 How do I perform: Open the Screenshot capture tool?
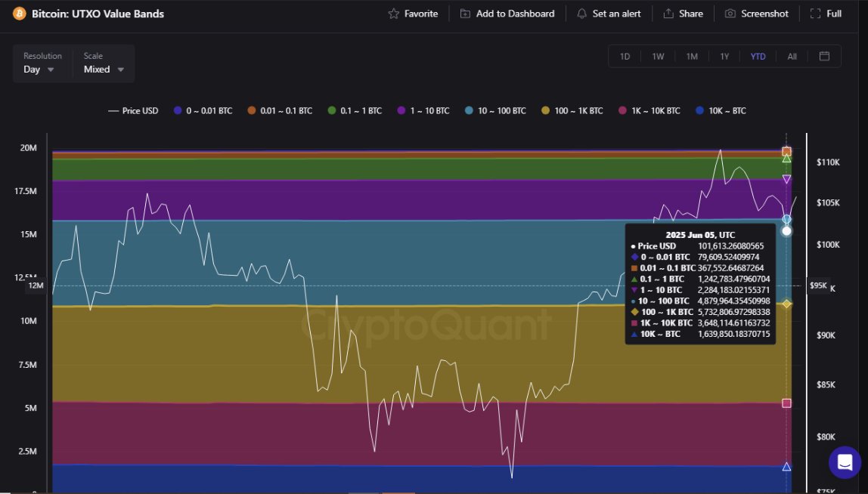tap(755, 13)
